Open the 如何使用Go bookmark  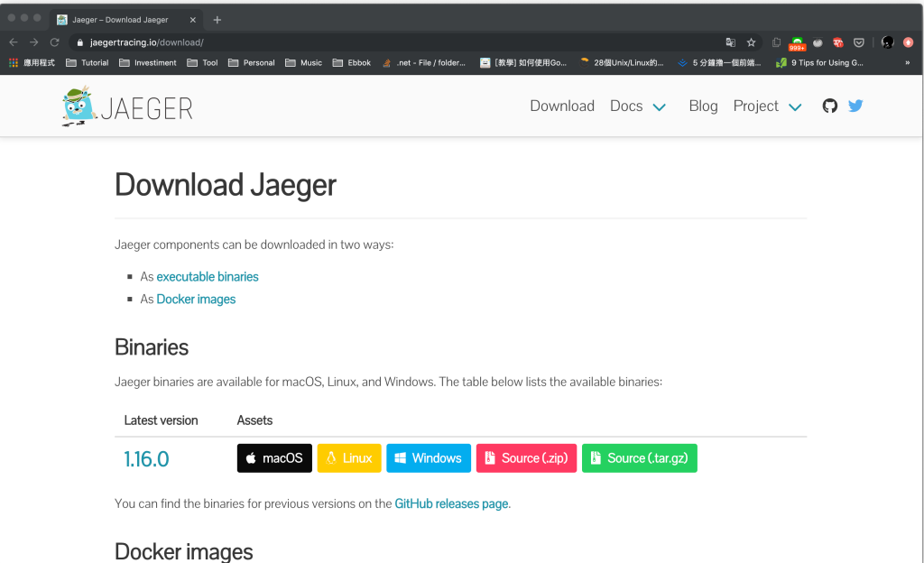523,62
